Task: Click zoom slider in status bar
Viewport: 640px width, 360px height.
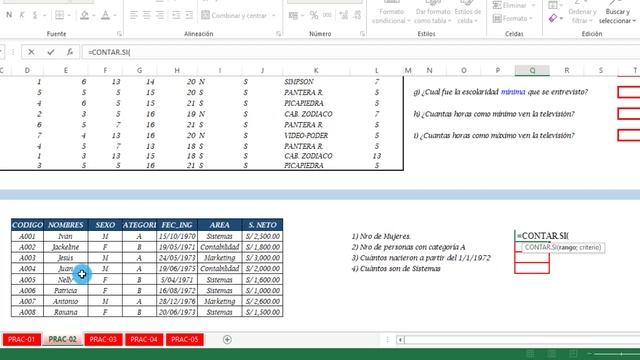Action: pos(621,354)
